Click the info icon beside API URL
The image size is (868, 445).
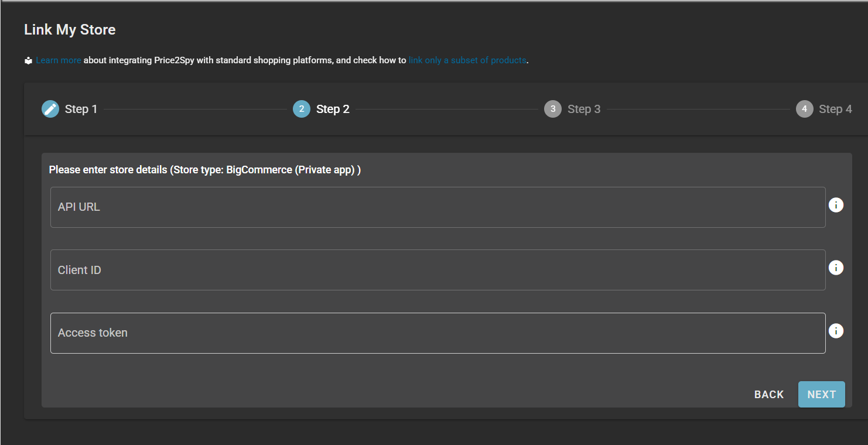point(836,205)
